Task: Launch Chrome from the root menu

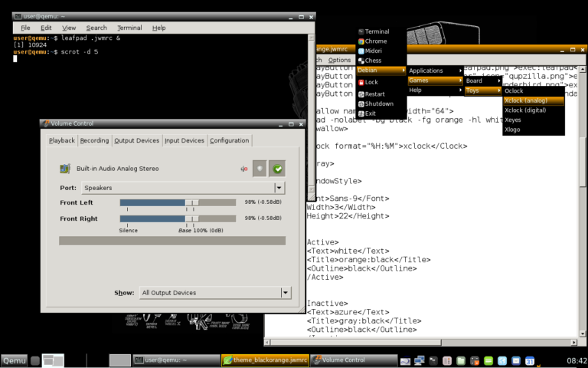Action: tap(376, 41)
